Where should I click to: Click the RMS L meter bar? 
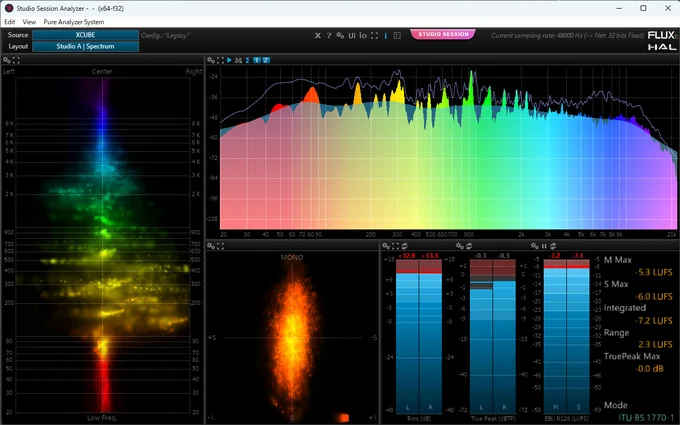point(407,336)
